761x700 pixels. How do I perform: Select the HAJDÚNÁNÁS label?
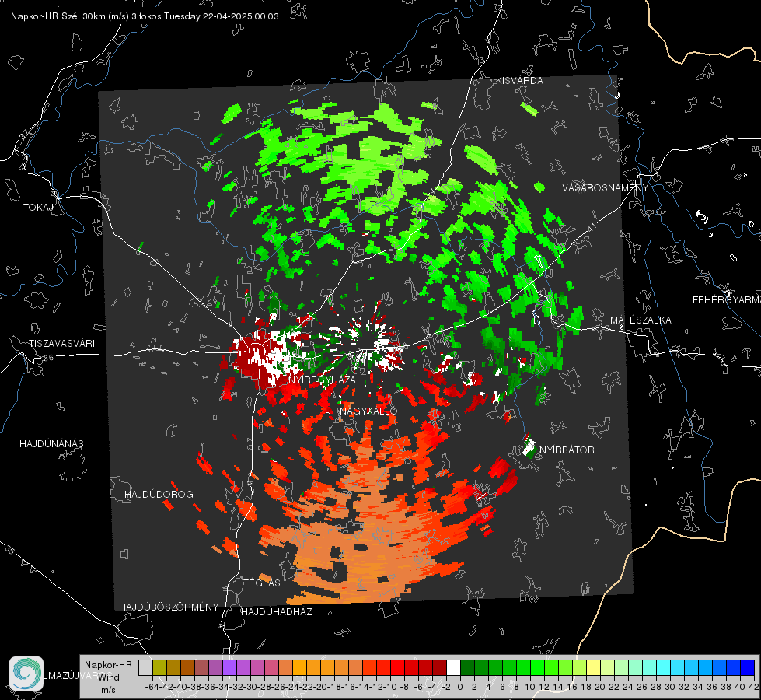click(51, 444)
